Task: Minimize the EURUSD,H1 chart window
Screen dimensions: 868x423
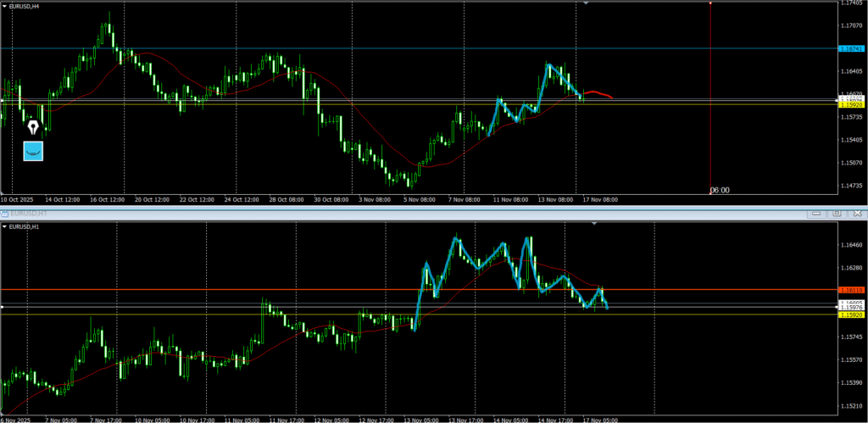Action: pos(817,213)
